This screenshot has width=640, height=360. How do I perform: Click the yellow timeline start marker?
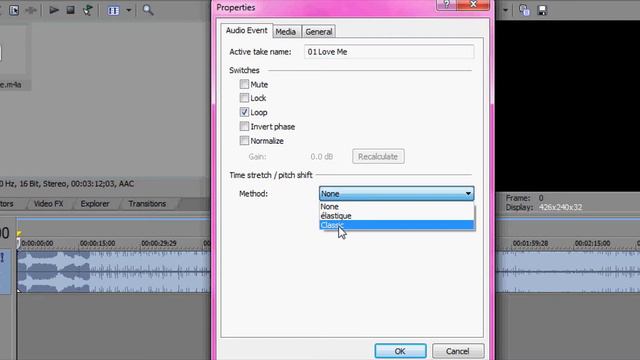(19, 233)
